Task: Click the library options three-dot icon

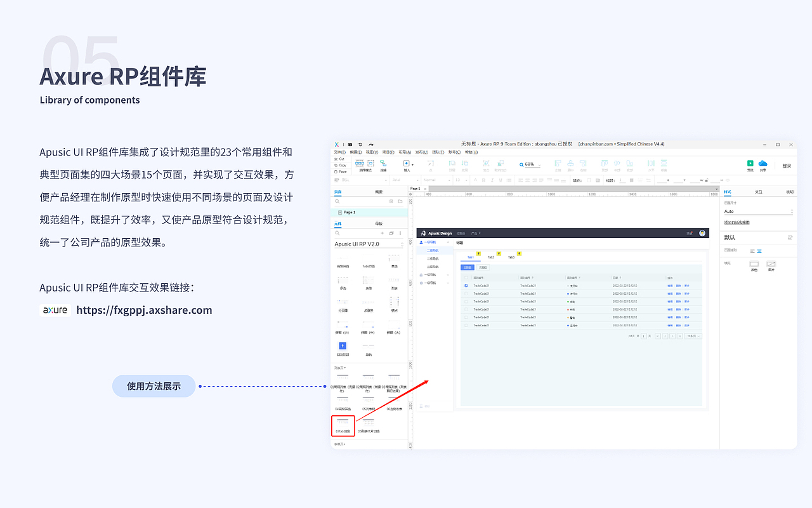Action: [400, 233]
